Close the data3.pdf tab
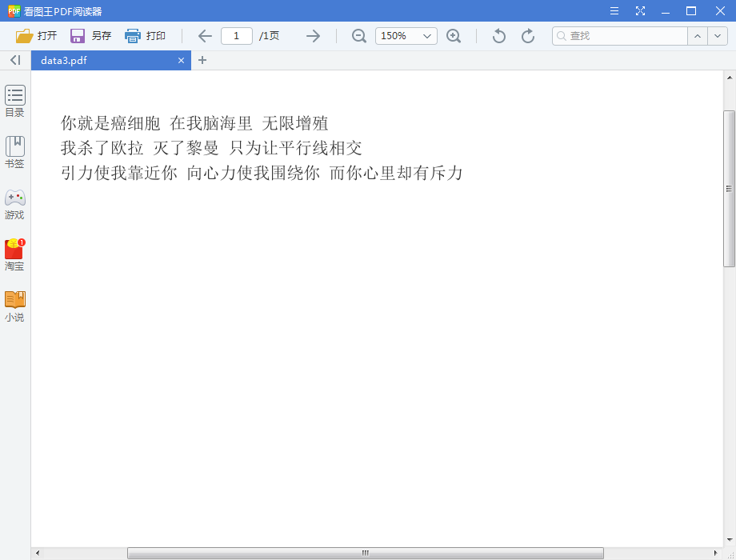Viewport: 736px width, 560px height. [x=181, y=60]
